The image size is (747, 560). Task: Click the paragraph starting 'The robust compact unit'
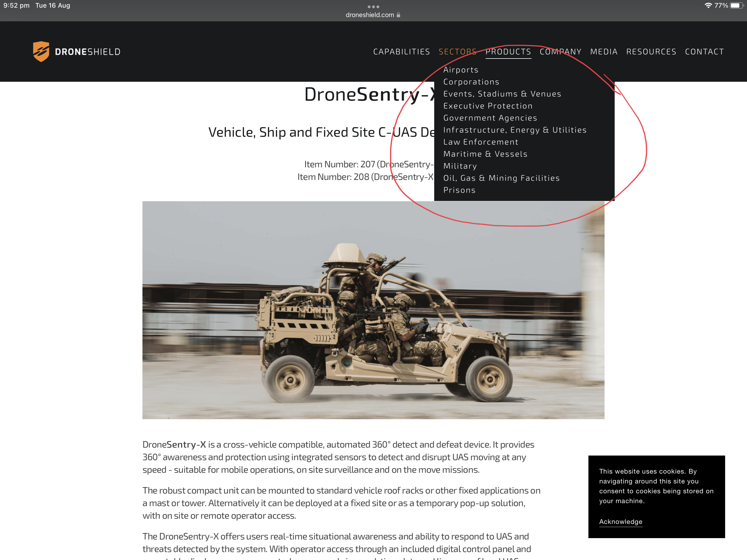coord(342,503)
